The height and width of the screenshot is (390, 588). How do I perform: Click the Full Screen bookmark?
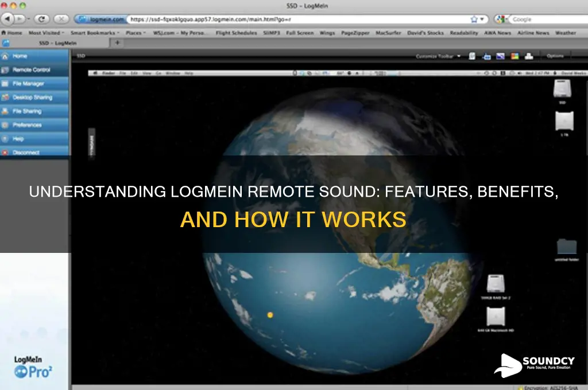click(300, 33)
